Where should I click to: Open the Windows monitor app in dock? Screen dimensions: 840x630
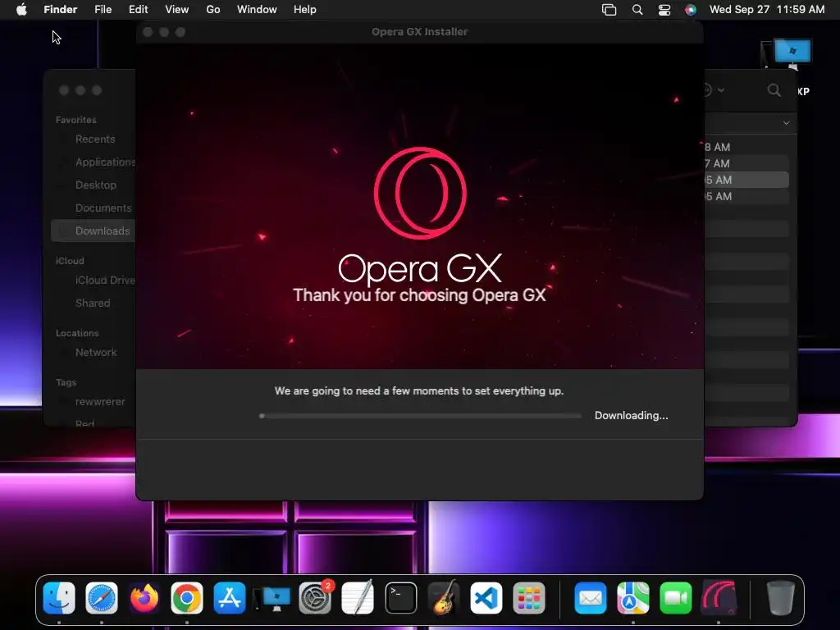272,597
